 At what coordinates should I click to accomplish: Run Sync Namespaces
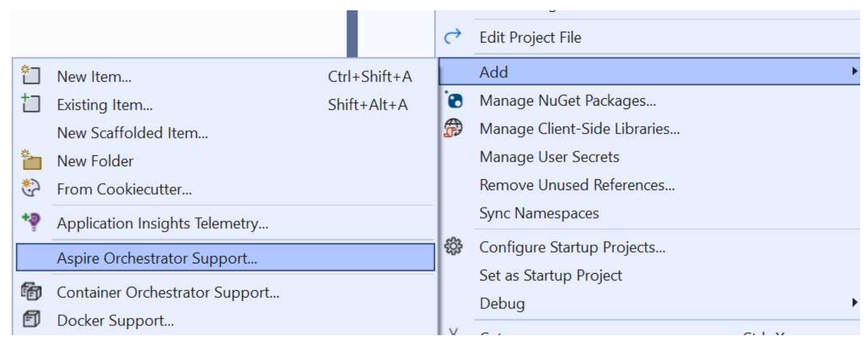point(540,213)
